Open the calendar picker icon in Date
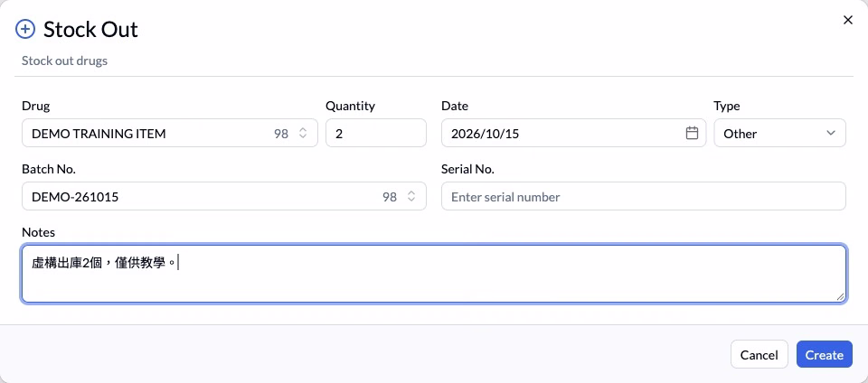The height and width of the screenshot is (383, 868). pos(692,133)
